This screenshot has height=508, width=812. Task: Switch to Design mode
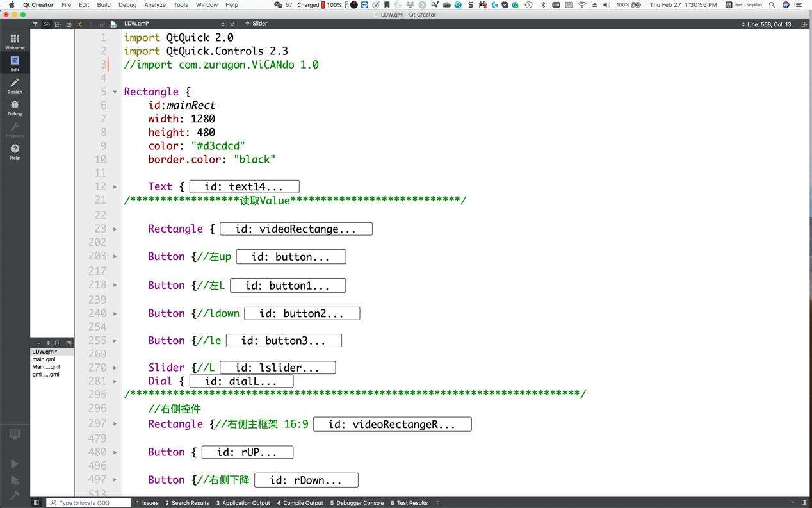click(15, 85)
